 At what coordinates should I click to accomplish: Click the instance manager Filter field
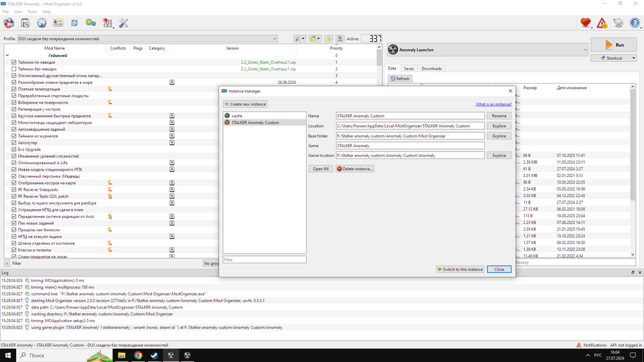[264, 260]
